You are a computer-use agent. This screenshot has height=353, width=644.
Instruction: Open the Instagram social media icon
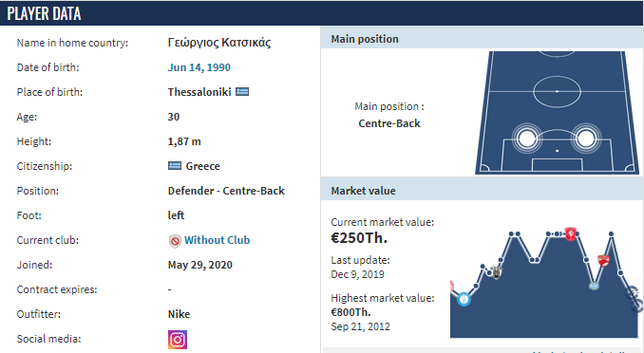pyautogui.click(x=178, y=340)
